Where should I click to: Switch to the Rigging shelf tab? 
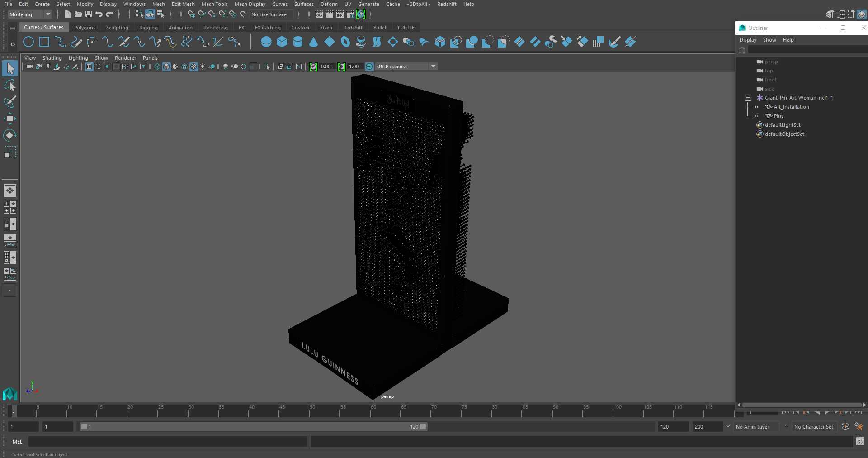click(148, 28)
